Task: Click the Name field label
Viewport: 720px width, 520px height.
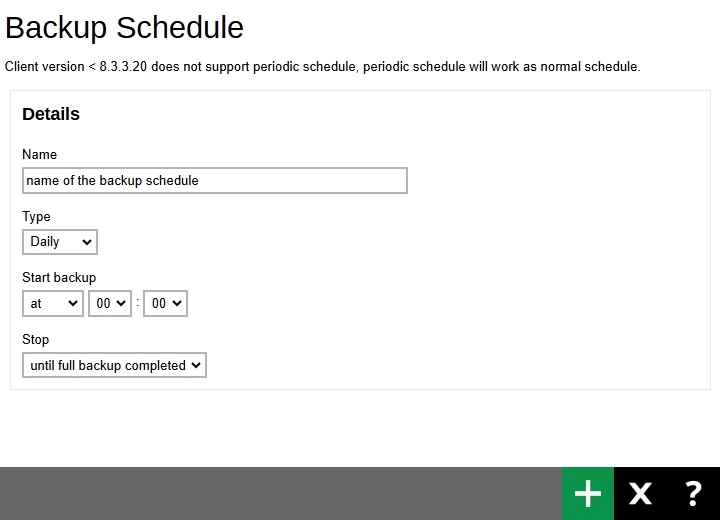Action: pos(40,155)
